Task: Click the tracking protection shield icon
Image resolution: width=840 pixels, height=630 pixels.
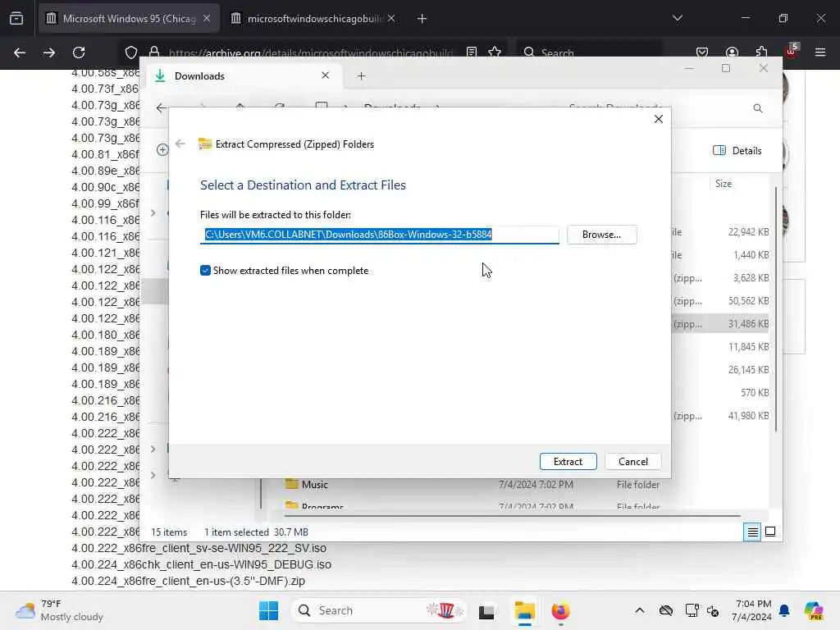Action: click(x=130, y=52)
